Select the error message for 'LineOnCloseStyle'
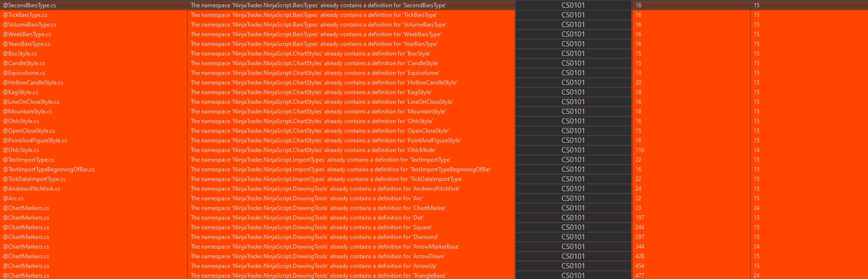This screenshot has height=279, width=868. [322, 102]
